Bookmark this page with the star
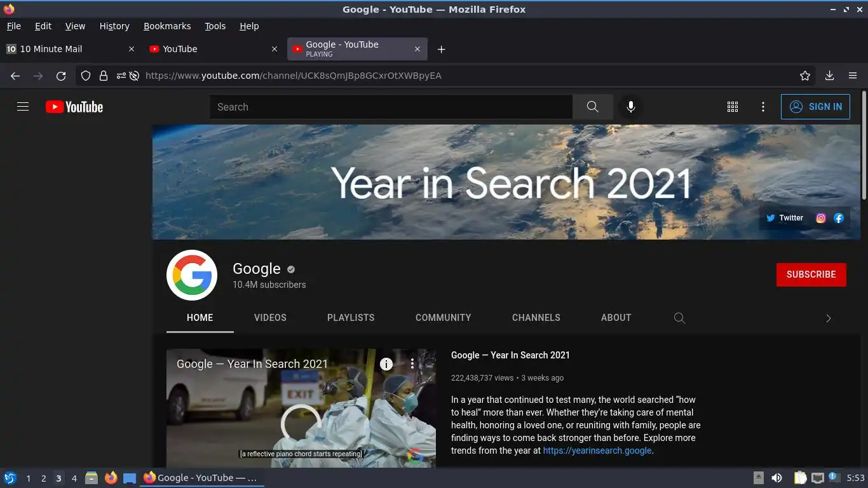868x488 pixels. (805, 76)
